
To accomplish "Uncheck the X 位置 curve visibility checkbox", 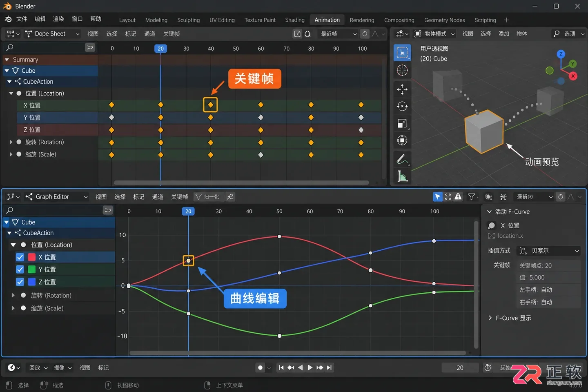I will coord(20,257).
